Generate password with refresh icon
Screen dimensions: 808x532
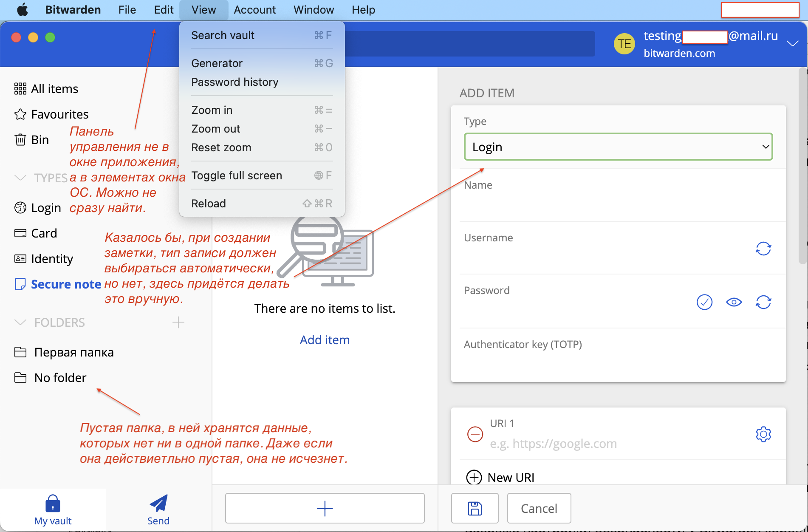coord(763,302)
